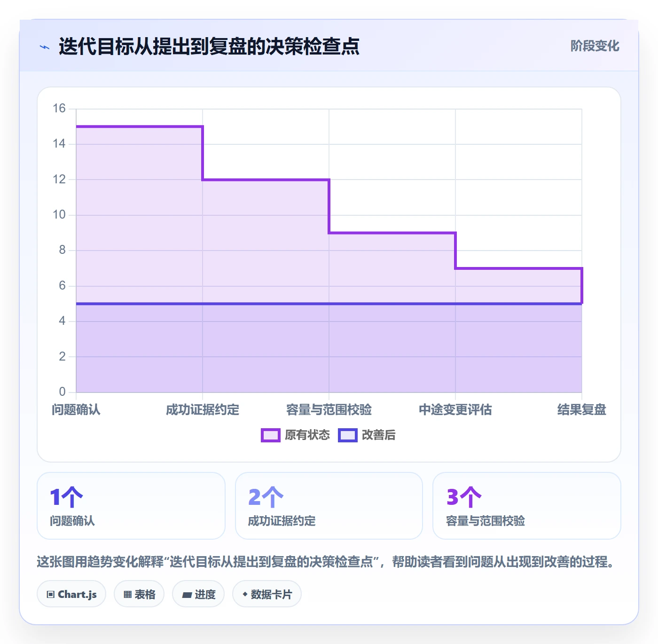Click the 改善后 legend text
This screenshot has height=644, width=658.
(x=378, y=435)
